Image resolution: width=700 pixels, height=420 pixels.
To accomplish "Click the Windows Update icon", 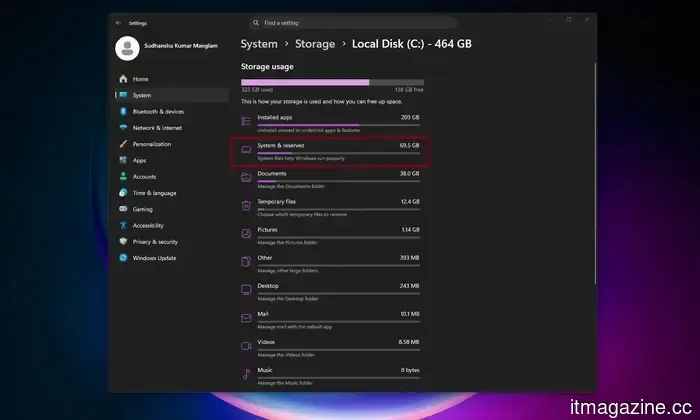I will pyautogui.click(x=123, y=258).
